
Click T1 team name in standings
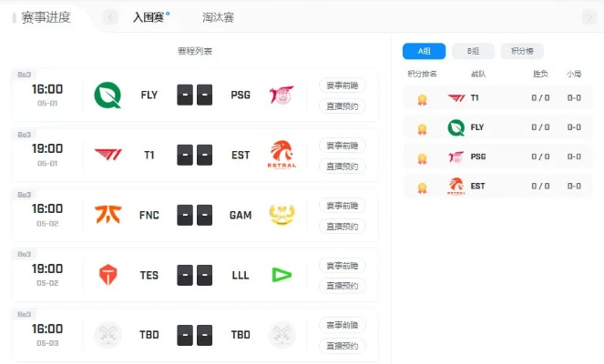(475, 98)
